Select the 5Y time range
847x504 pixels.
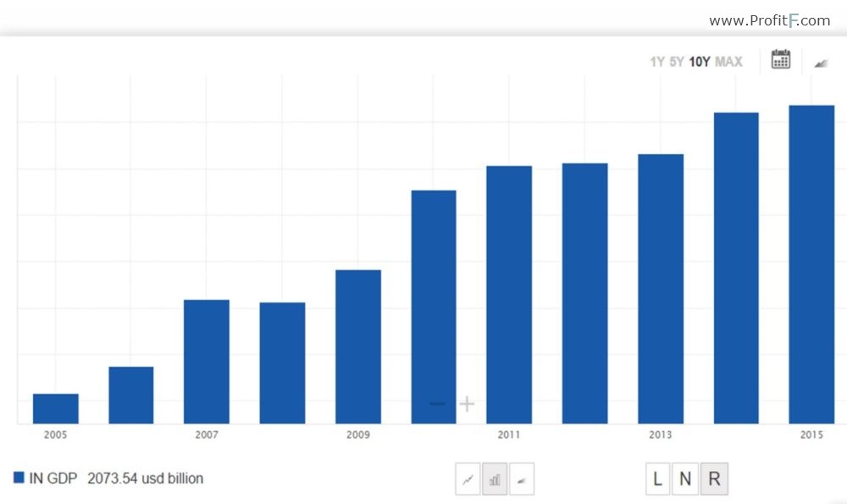point(677,62)
